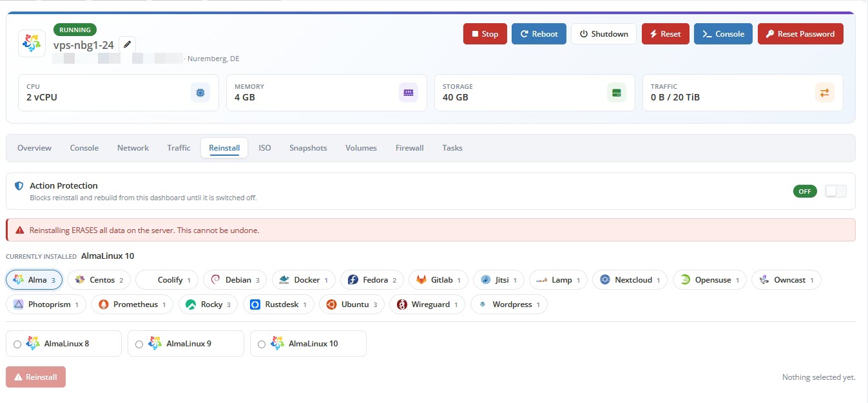Pick the Owncast app chip
This screenshot has width=868, height=403.
(x=786, y=280)
